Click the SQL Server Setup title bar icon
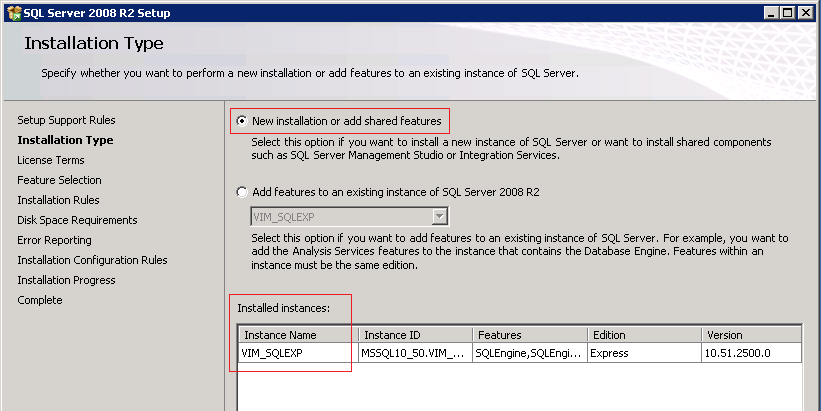The width and height of the screenshot is (821, 411). tap(14, 13)
